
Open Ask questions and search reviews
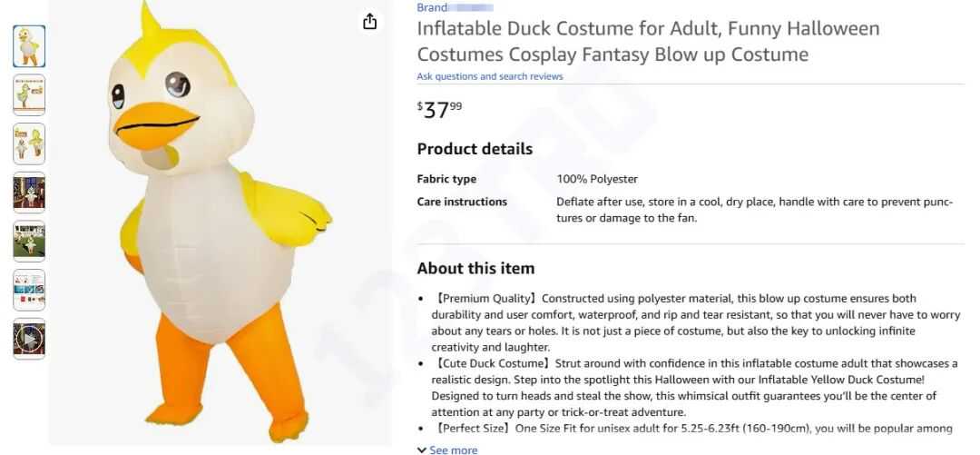click(490, 76)
